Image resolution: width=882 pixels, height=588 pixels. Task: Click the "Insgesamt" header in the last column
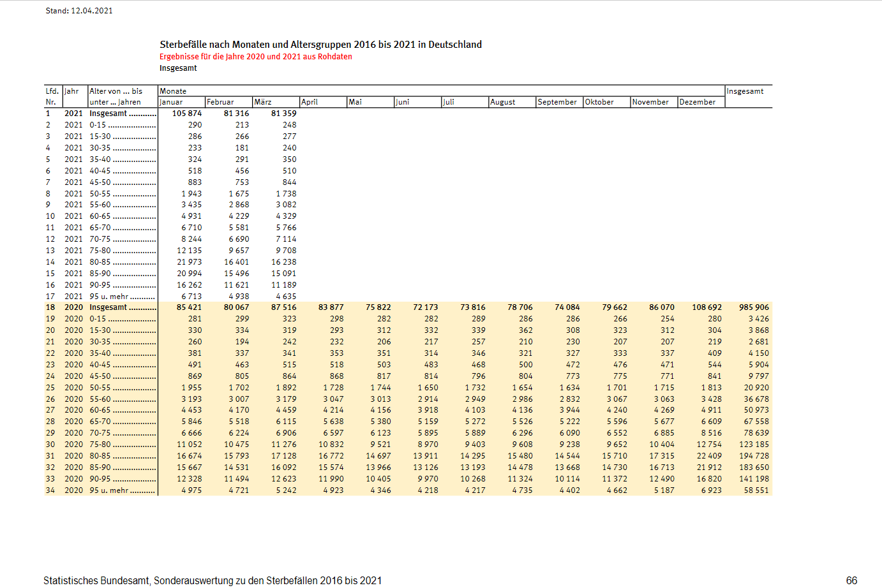(x=745, y=91)
